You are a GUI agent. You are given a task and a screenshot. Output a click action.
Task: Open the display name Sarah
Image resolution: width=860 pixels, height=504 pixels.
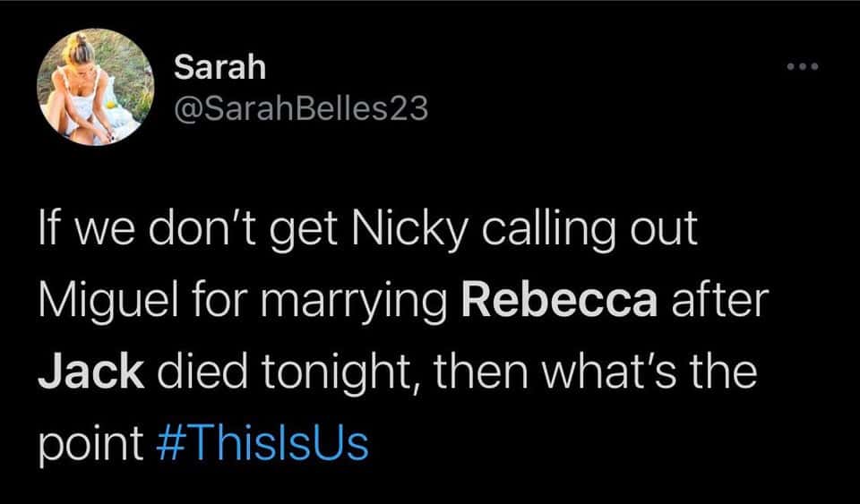tap(219, 66)
